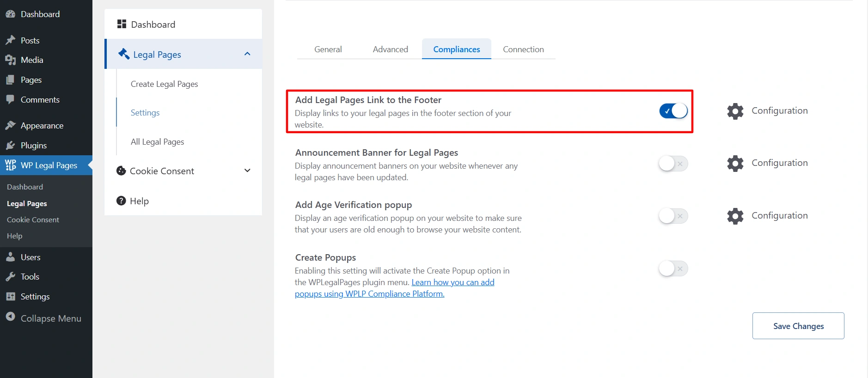The image size is (868, 378).
Task: Select Settings under Legal Pages
Action: pos(145,113)
